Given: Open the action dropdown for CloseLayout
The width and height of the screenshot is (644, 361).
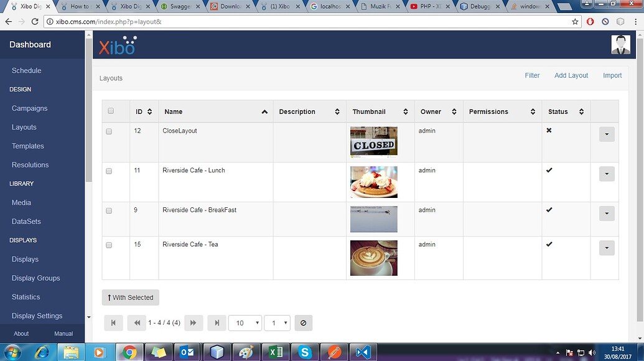Looking at the screenshot, I should 606,134.
